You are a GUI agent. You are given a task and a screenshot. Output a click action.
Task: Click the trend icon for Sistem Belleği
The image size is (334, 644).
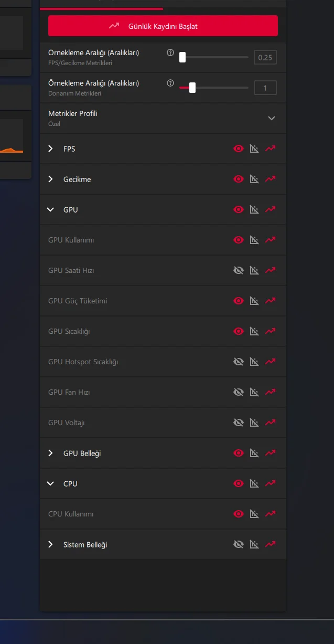(270, 545)
